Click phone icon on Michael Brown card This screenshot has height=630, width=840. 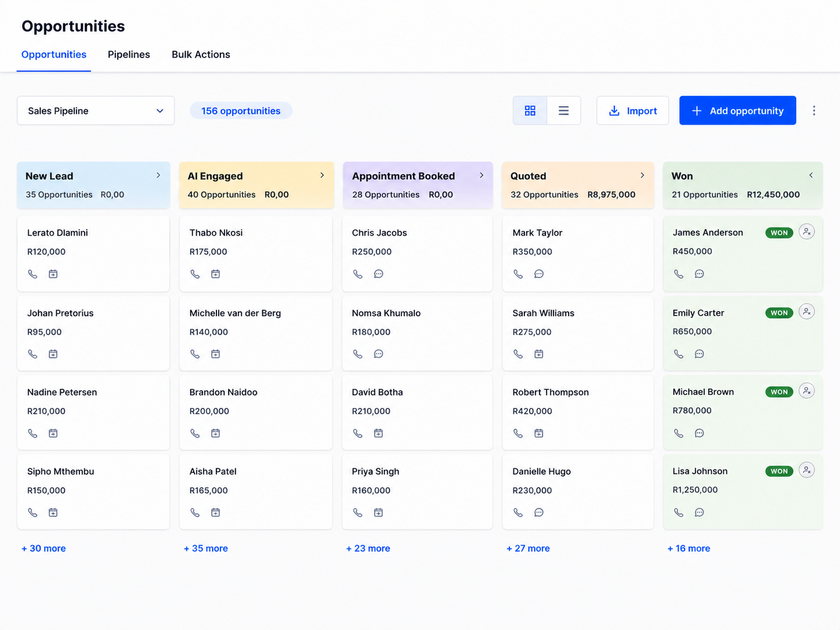click(679, 433)
